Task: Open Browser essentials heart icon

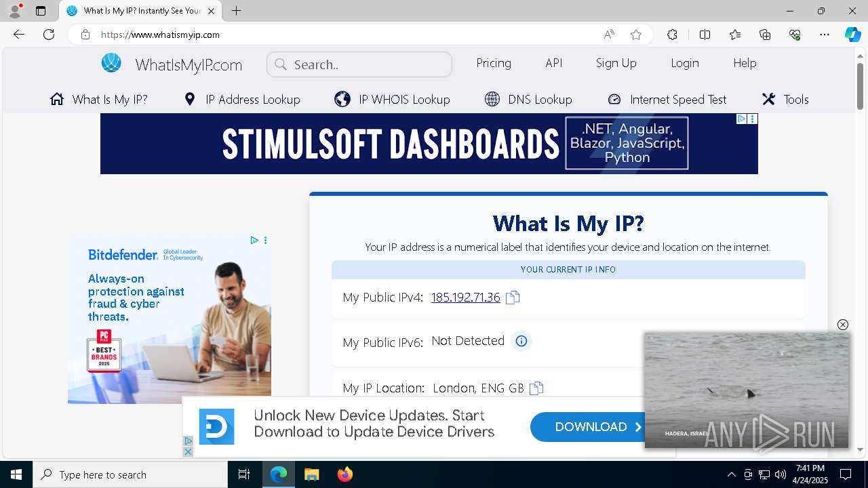Action: (795, 35)
